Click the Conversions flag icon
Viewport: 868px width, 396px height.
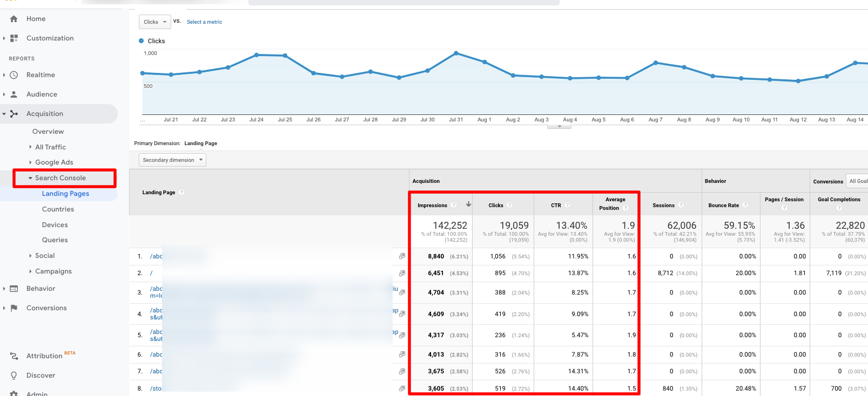(x=14, y=308)
